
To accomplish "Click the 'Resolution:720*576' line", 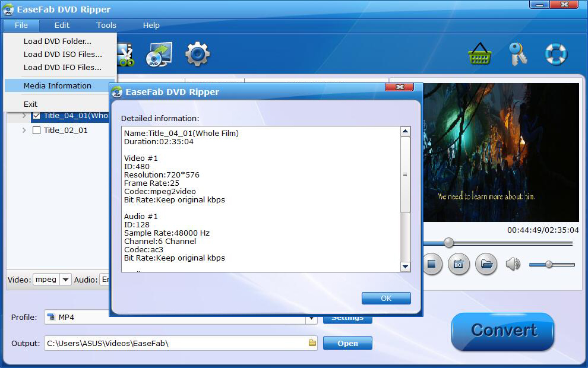I will tap(162, 175).
